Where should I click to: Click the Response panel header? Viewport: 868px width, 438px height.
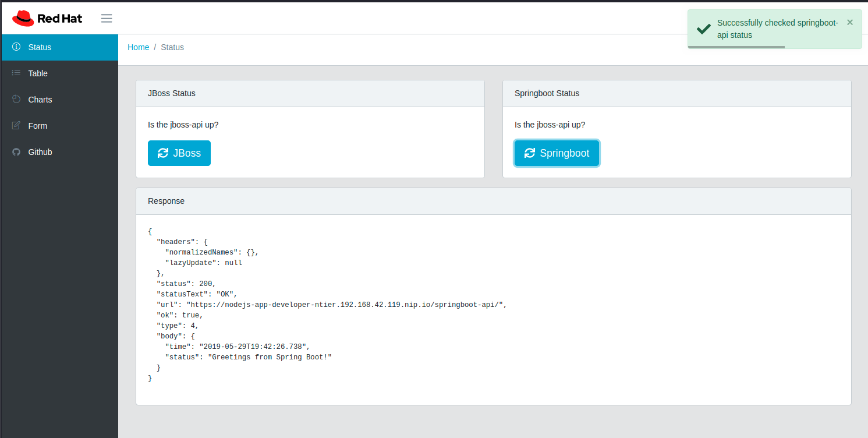[x=494, y=201]
